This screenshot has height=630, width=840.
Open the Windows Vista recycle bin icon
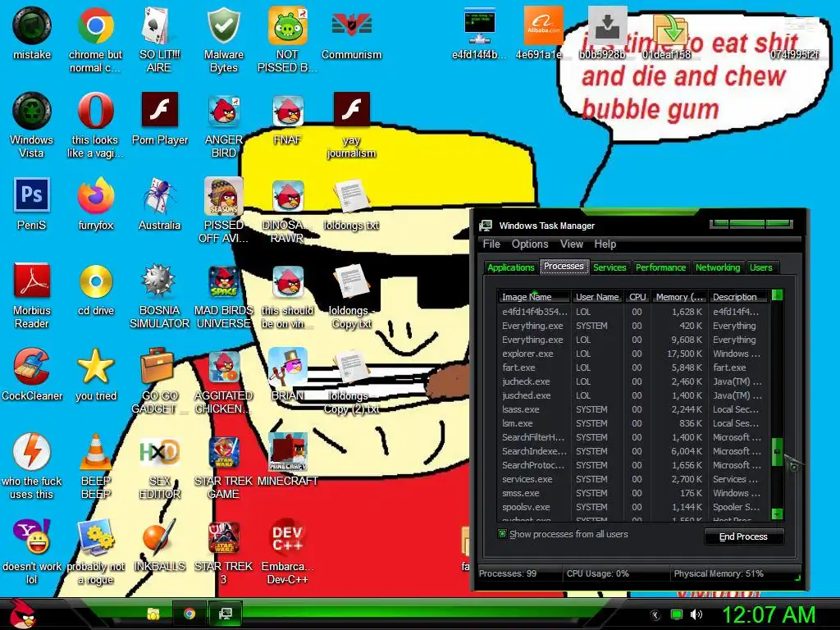[32, 125]
